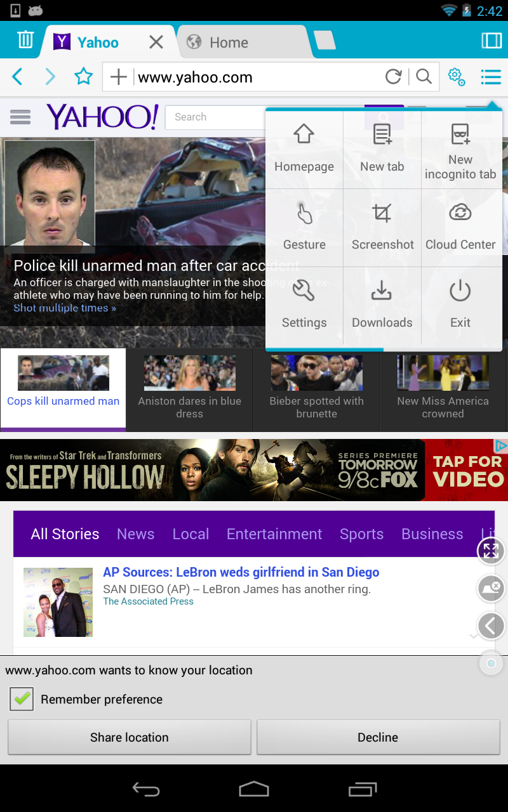Select the Business tab
Screen dimensions: 508x812
point(432,534)
